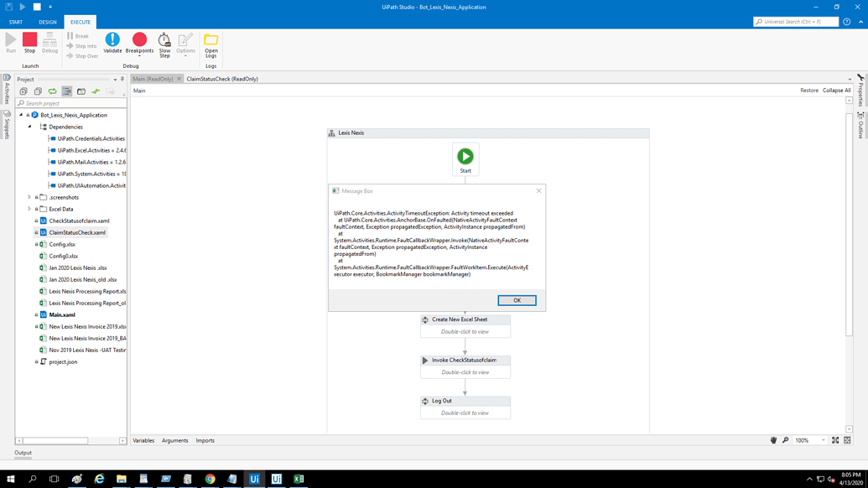This screenshot has height=488, width=868.
Task: Click the Stop execution button
Action: [x=29, y=43]
